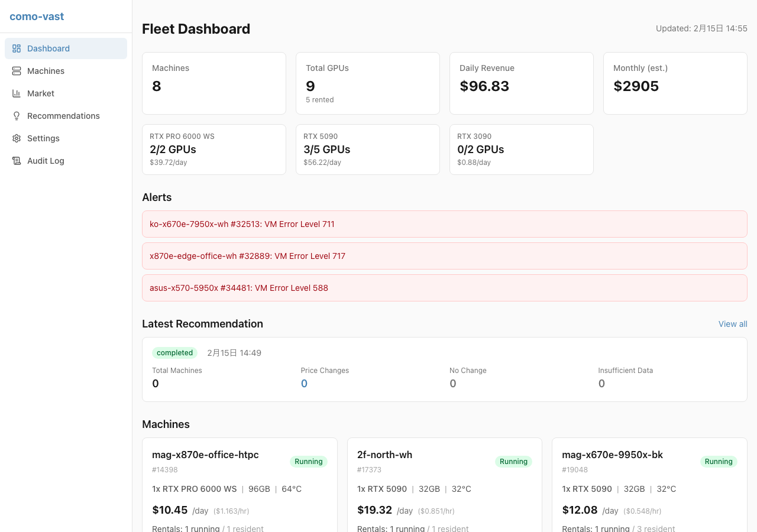Click the Settings gear icon

(17, 138)
